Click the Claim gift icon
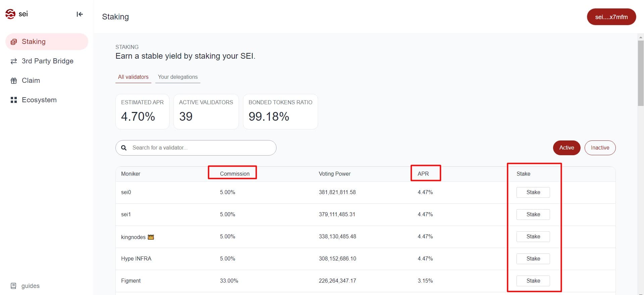Viewport: 644px width, 295px height. coord(14,80)
